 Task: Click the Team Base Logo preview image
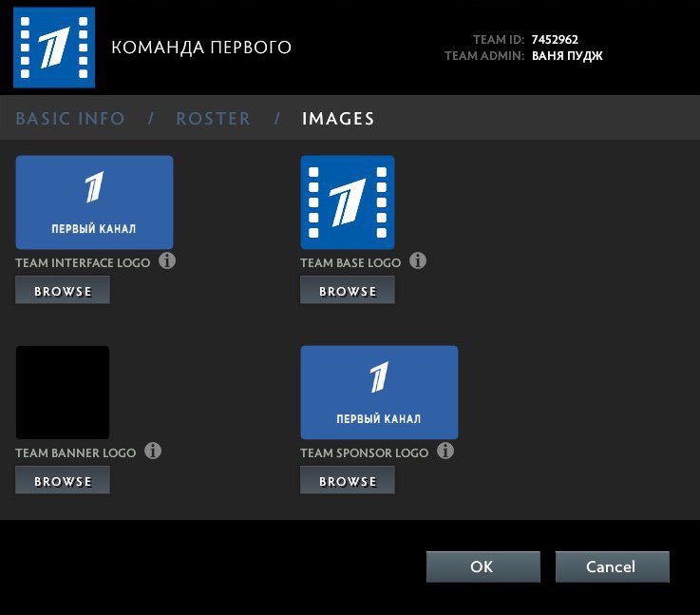[x=348, y=202]
